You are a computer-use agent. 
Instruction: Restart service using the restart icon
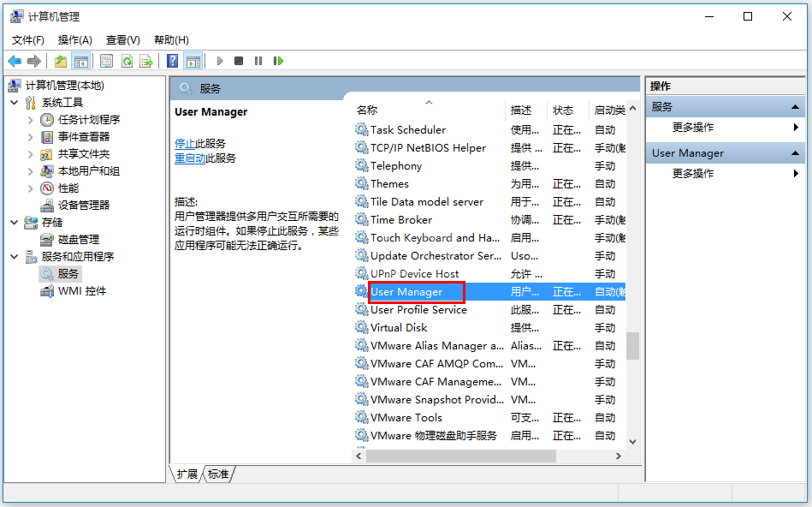tap(279, 61)
